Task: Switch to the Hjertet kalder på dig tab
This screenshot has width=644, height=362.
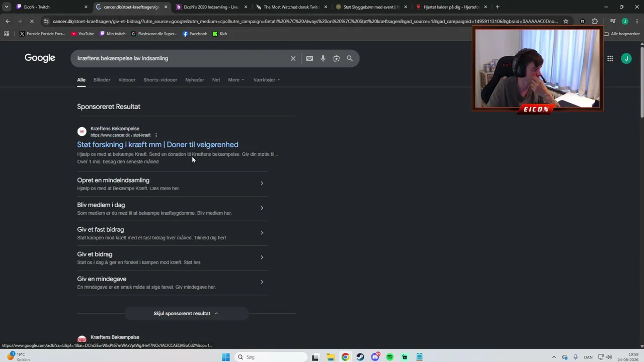Action: (x=451, y=7)
